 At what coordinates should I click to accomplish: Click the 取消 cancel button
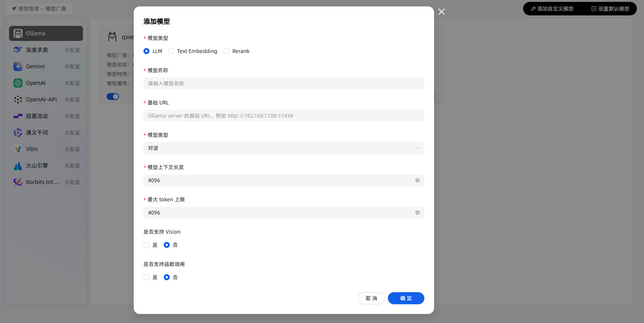tap(371, 298)
